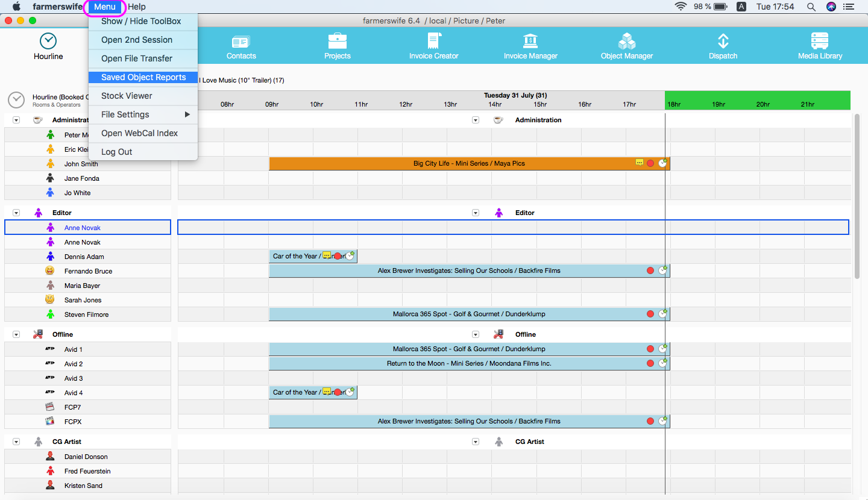The height and width of the screenshot is (500, 868).
Task: Click Daniel Donson's red person icon
Action: (50, 457)
